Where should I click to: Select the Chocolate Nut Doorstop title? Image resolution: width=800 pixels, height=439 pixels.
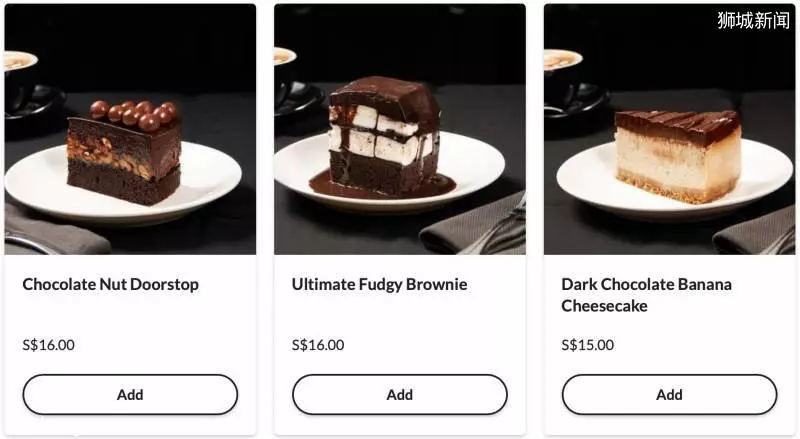point(111,284)
